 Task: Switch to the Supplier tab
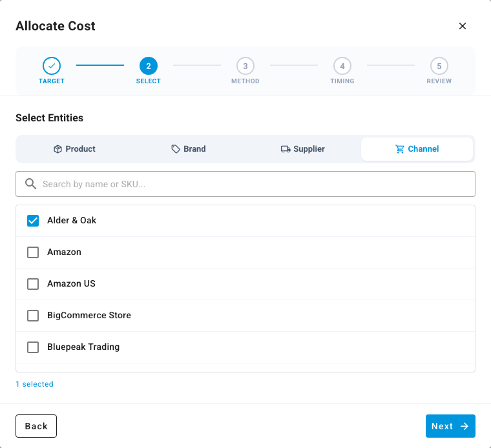click(302, 149)
